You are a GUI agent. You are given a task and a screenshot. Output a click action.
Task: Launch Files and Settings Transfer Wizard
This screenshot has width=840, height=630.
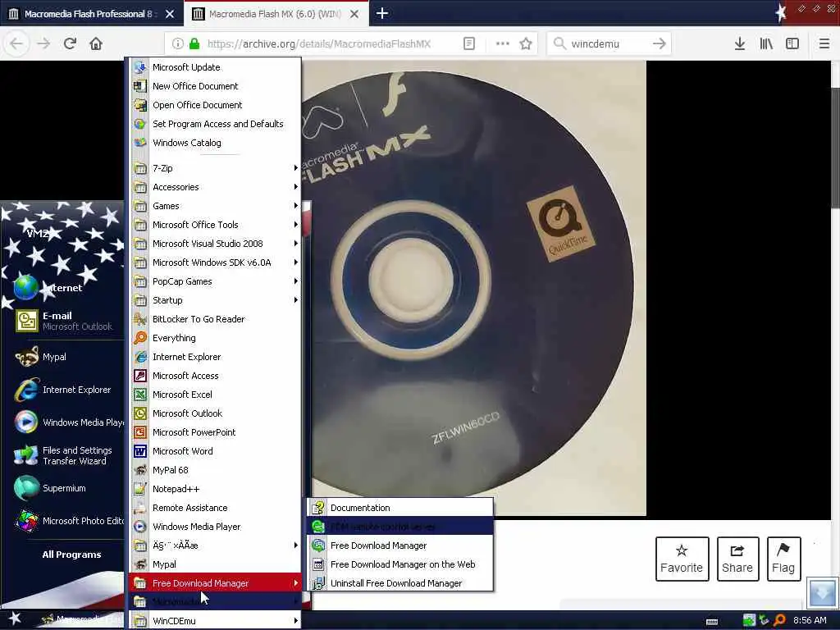[x=63, y=455]
